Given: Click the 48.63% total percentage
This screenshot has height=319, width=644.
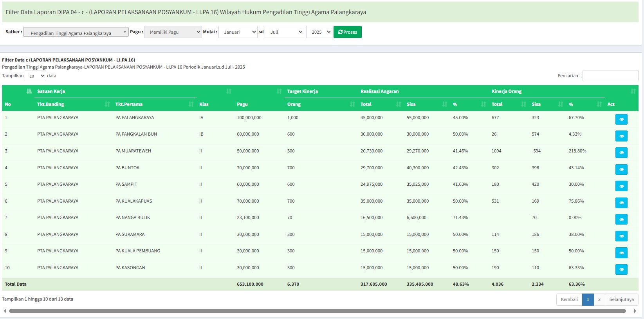Looking at the screenshot, I should click(x=461, y=284).
